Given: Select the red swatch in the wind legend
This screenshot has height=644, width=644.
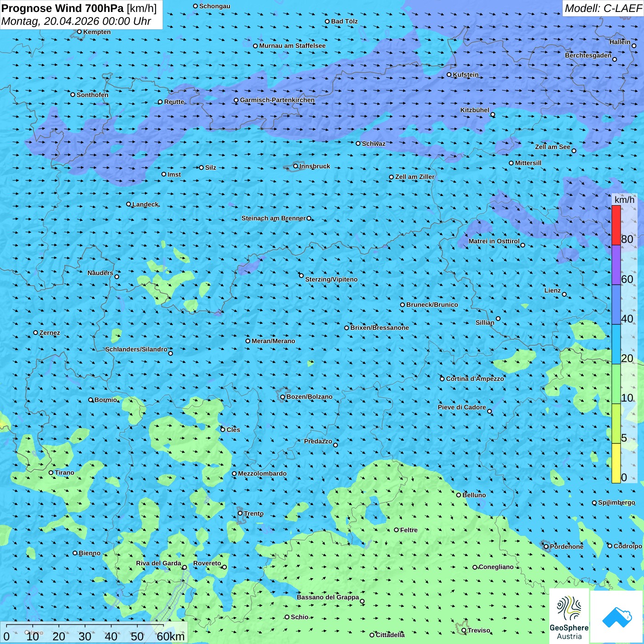Looking at the screenshot, I should tap(616, 225).
